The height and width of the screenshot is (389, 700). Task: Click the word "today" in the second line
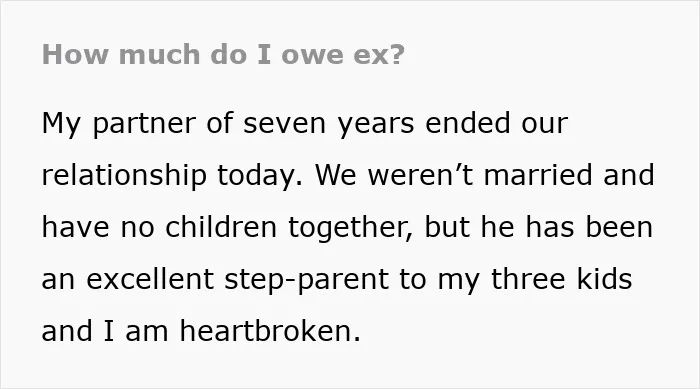(x=256, y=176)
